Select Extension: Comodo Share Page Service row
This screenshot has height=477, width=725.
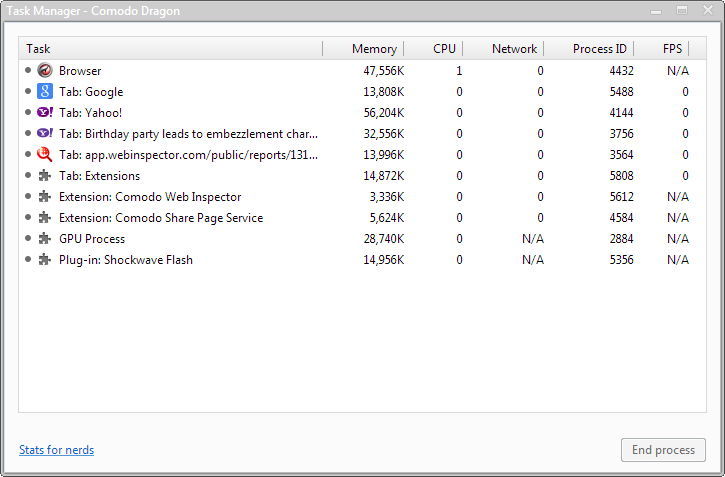tap(362, 217)
